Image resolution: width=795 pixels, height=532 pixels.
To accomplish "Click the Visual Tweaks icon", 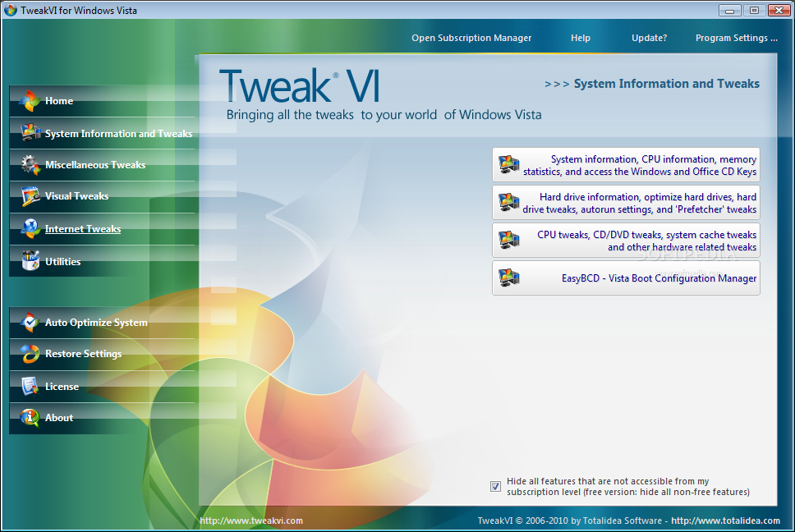I will 30,196.
